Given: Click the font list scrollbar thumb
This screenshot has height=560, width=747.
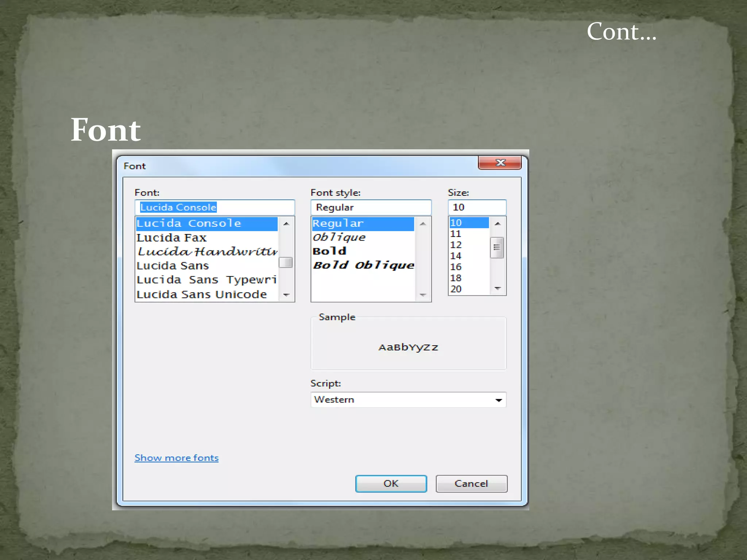Looking at the screenshot, I should (286, 262).
